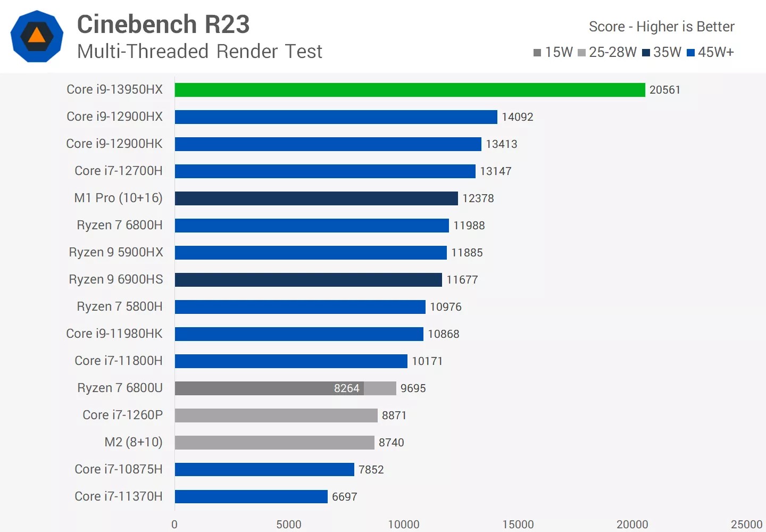Select the gray Core i7-1260P bar
This screenshot has width=766, height=532.
276,415
